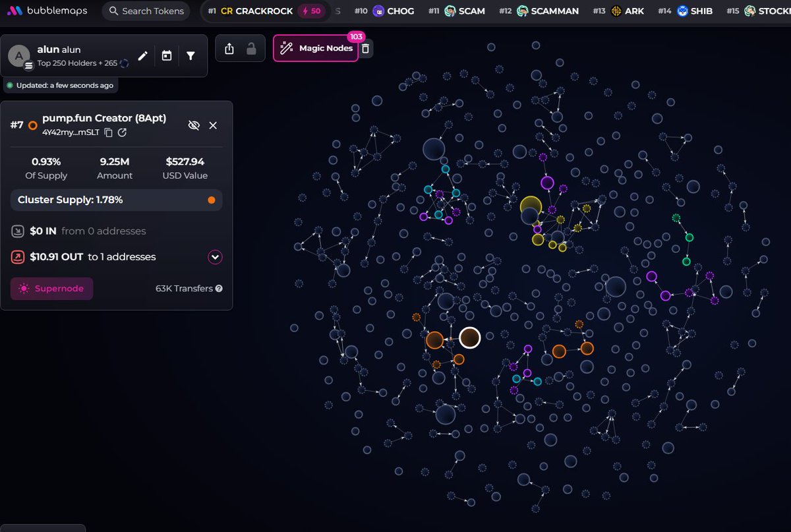The width and height of the screenshot is (791, 532).
Task: Click the orange ring next to #7
Action: coord(32,125)
